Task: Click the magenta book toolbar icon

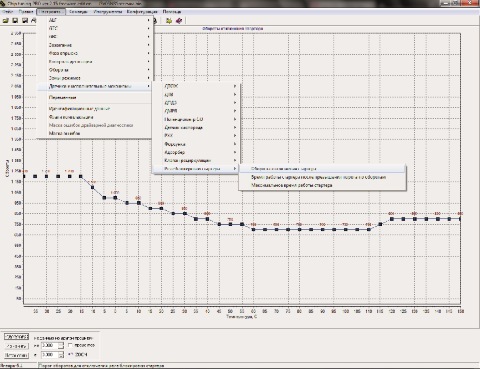Action: coord(179,21)
